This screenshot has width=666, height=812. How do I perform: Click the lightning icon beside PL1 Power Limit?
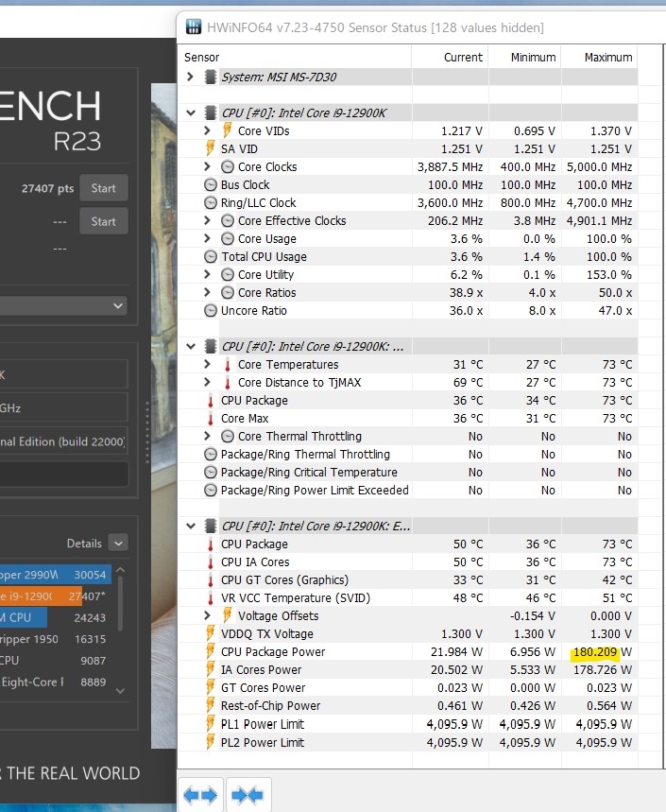point(210,723)
